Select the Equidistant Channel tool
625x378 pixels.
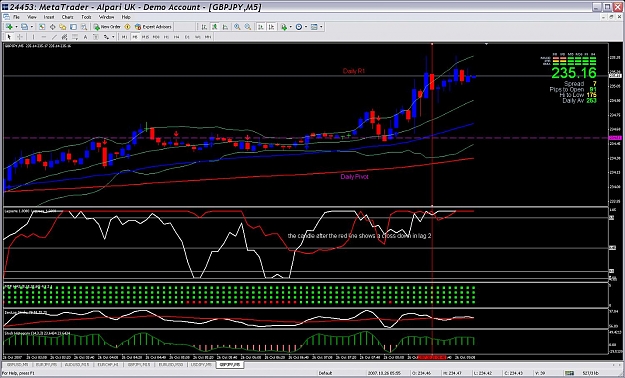pos(65,37)
